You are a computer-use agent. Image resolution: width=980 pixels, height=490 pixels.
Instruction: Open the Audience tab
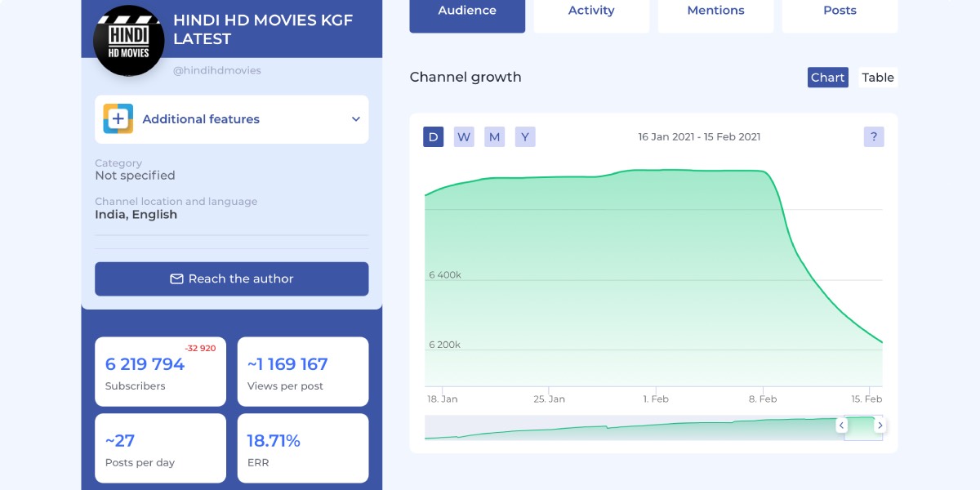click(x=467, y=11)
